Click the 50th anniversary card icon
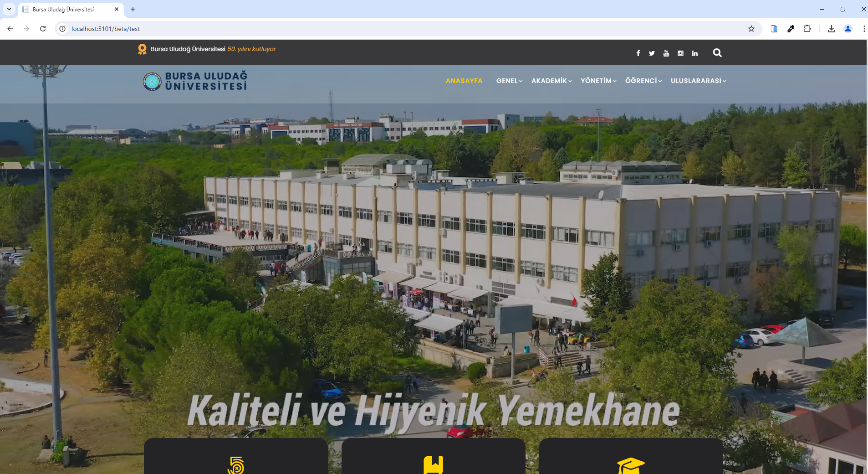 236,465
